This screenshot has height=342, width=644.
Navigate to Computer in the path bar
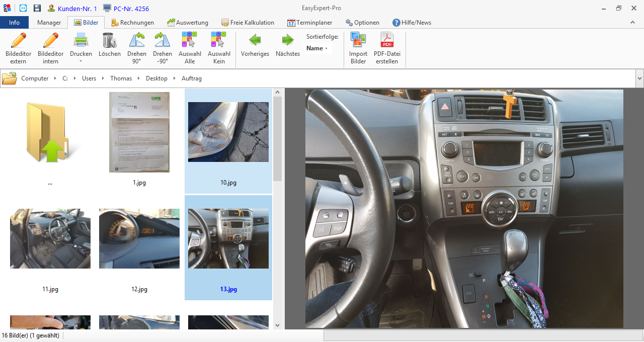35,78
